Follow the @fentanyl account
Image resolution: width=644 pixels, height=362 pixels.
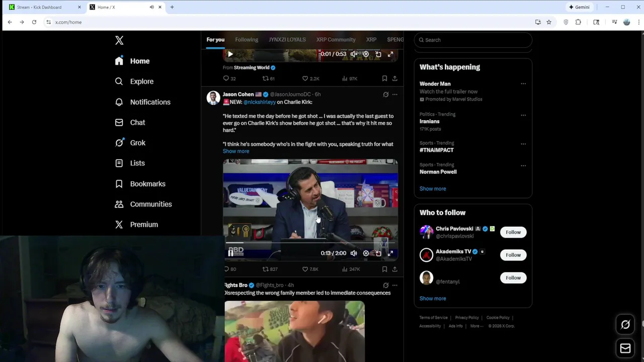(x=513, y=278)
